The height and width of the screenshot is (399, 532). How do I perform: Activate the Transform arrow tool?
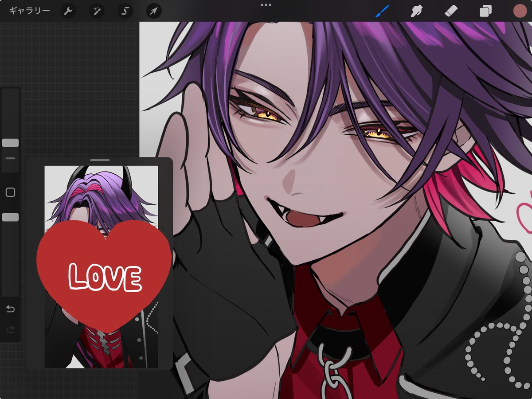154,11
